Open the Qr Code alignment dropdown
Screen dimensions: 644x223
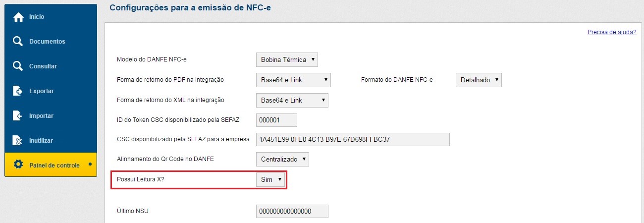(282, 160)
